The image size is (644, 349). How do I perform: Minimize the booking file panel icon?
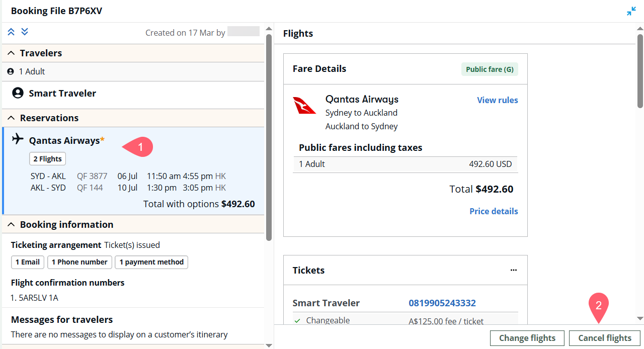click(x=631, y=11)
